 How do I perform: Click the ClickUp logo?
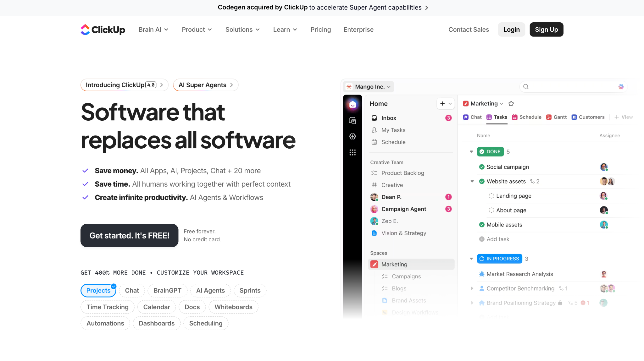point(103,30)
